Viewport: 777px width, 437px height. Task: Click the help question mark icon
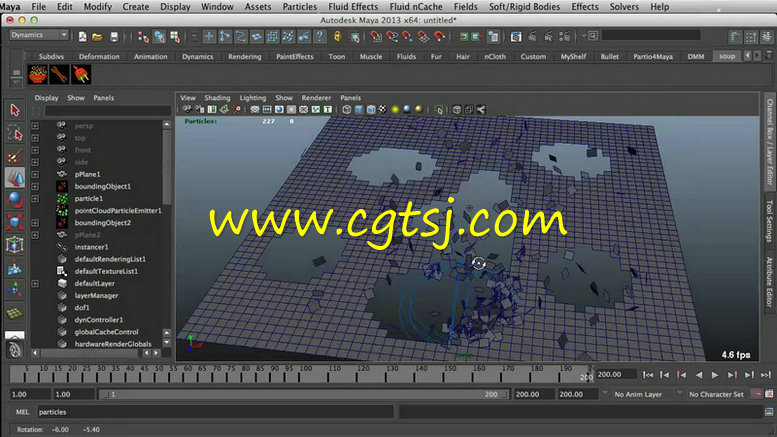(x=320, y=37)
